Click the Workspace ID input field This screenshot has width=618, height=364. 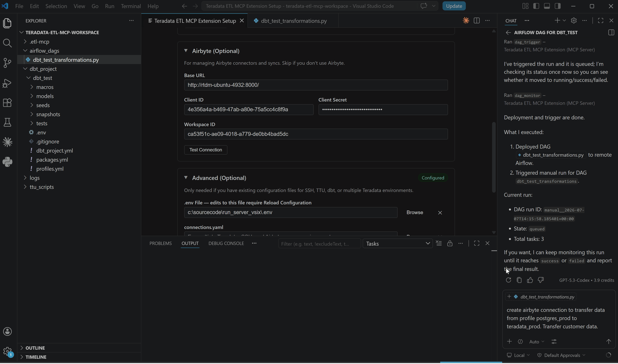pyautogui.click(x=316, y=134)
